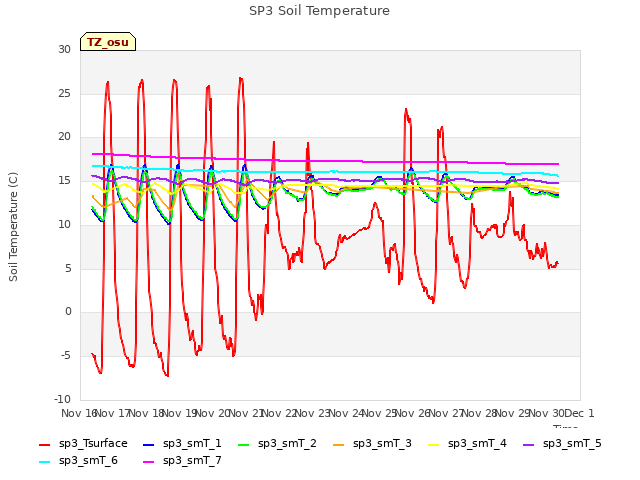Toggle sp3_smT_1 legend entry
The height and width of the screenshot is (480, 640).
click(182, 443)
